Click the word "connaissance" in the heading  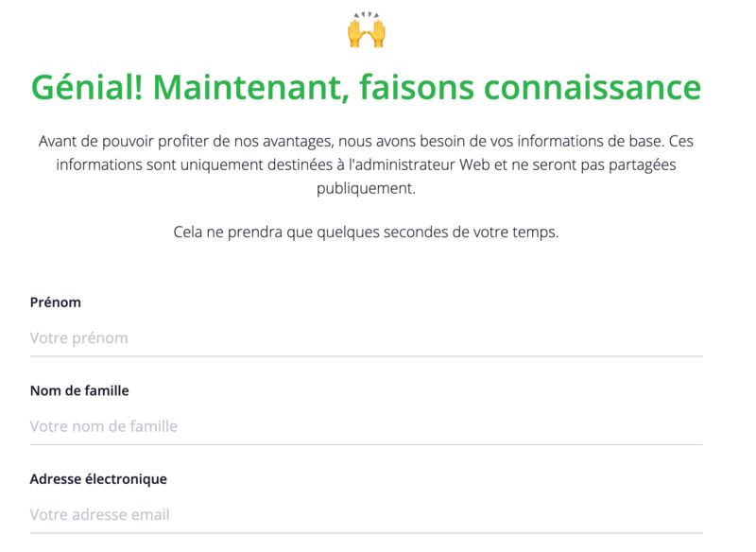[x=593, y=87]
